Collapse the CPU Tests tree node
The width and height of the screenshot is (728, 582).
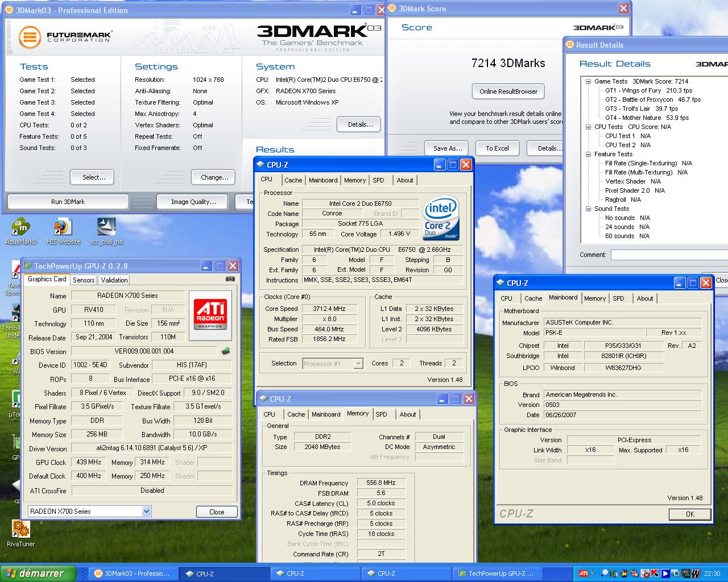click(589, 127)
